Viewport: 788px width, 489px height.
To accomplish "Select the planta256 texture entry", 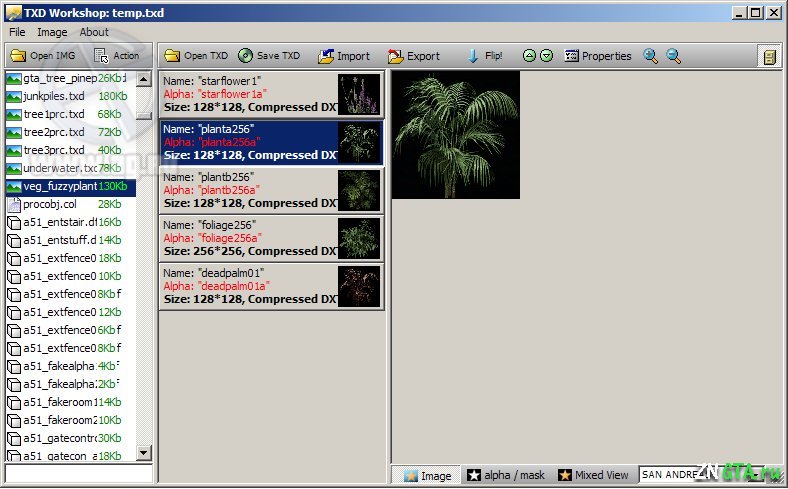I will (x=271, y=143).
